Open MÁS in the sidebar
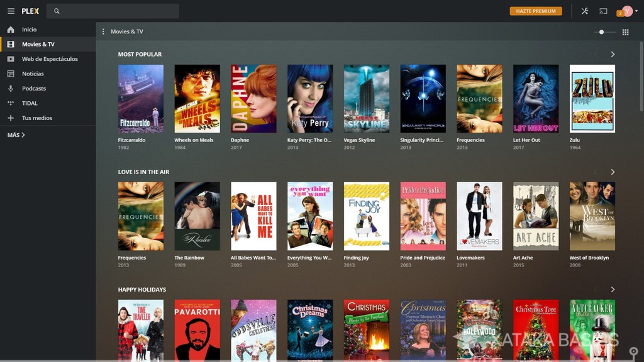The height and width of the screenshot is (362, 644). (15, 134)
